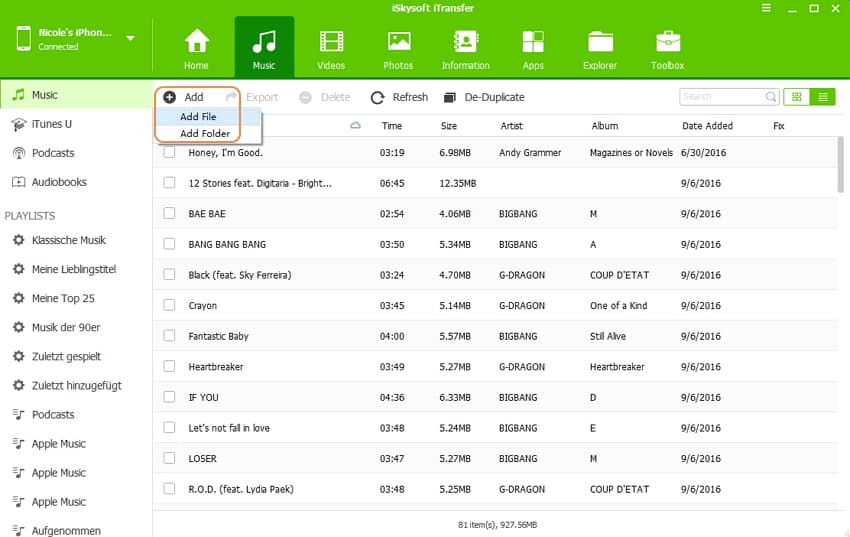
Task: Choose Add Folder from the menu
Action: 205,133
